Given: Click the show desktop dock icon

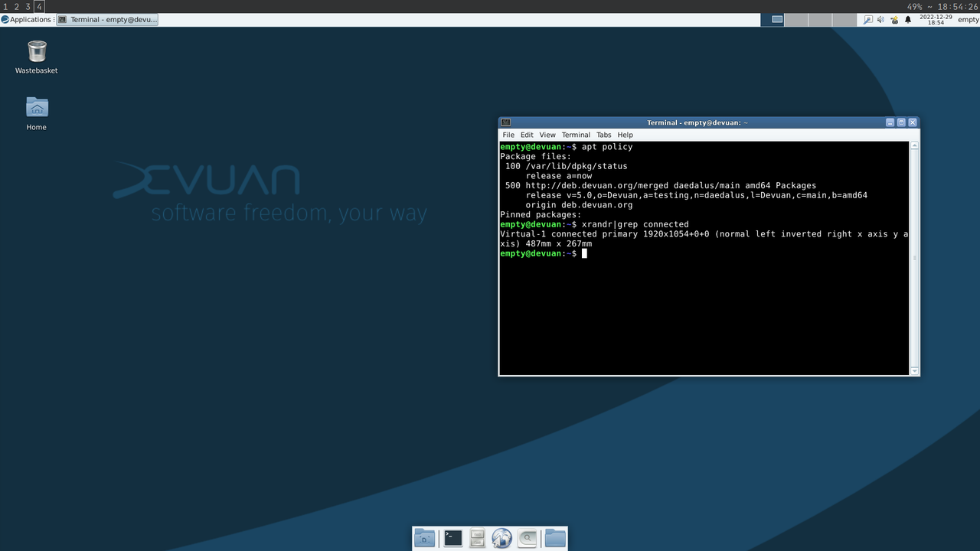Looking at the screenshot, I should pyautogui.click(x=425, y=539).
